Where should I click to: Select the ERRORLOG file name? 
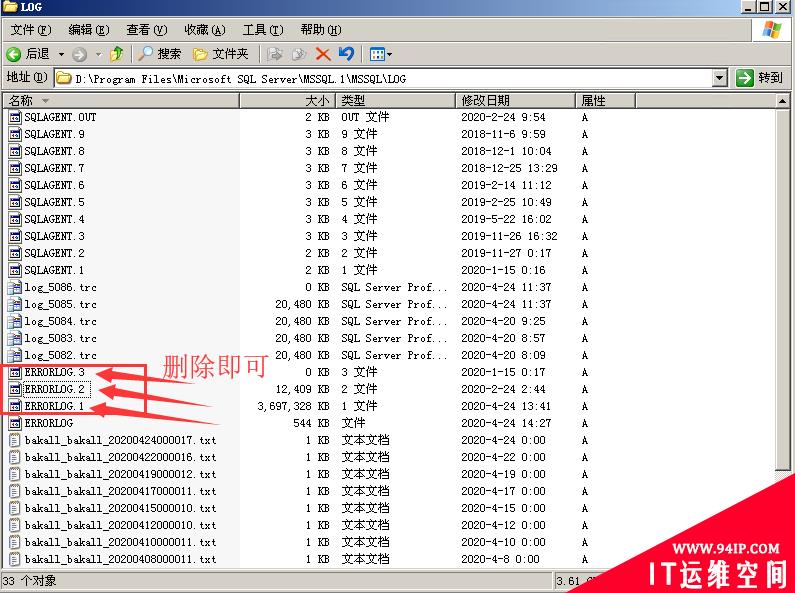tap(49, 423)
